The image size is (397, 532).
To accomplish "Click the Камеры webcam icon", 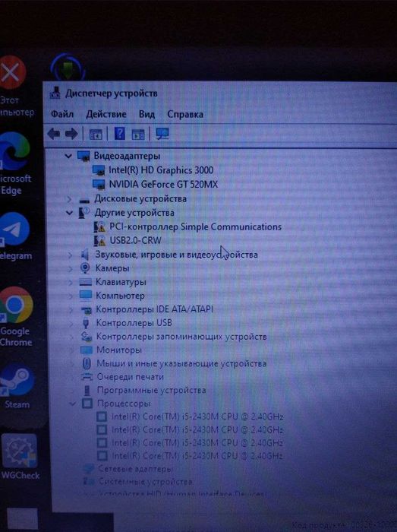I will coord(85,268).
